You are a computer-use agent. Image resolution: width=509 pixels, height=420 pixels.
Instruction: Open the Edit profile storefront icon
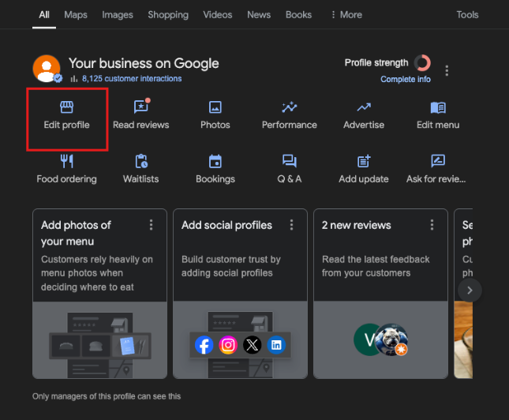[x=66, y=107]
